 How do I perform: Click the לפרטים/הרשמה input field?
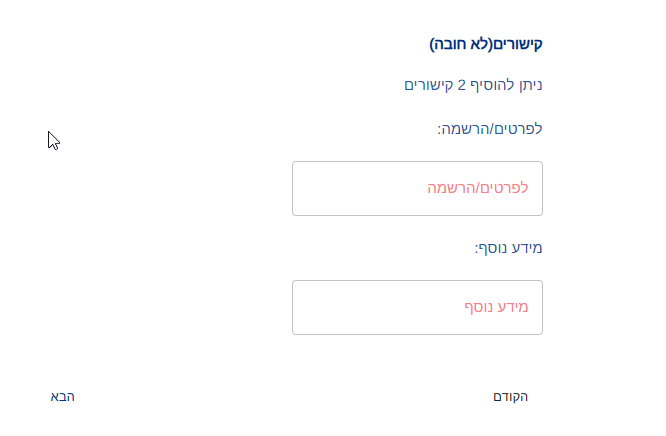[x=417, y=188]
